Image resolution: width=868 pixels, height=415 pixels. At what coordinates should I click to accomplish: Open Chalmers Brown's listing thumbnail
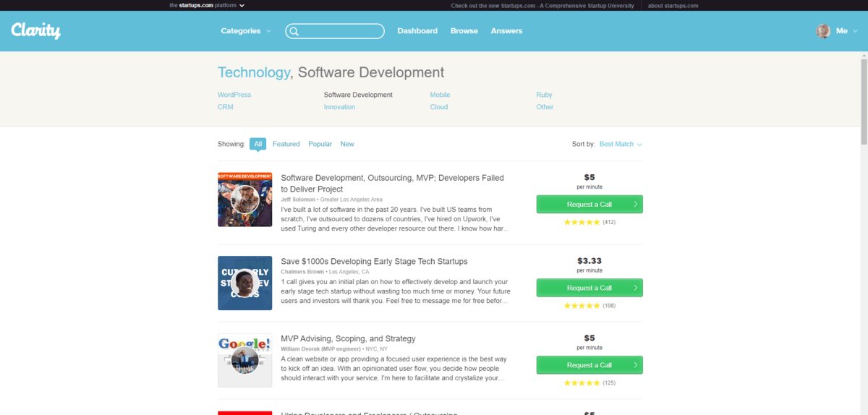tap(245, 283)
